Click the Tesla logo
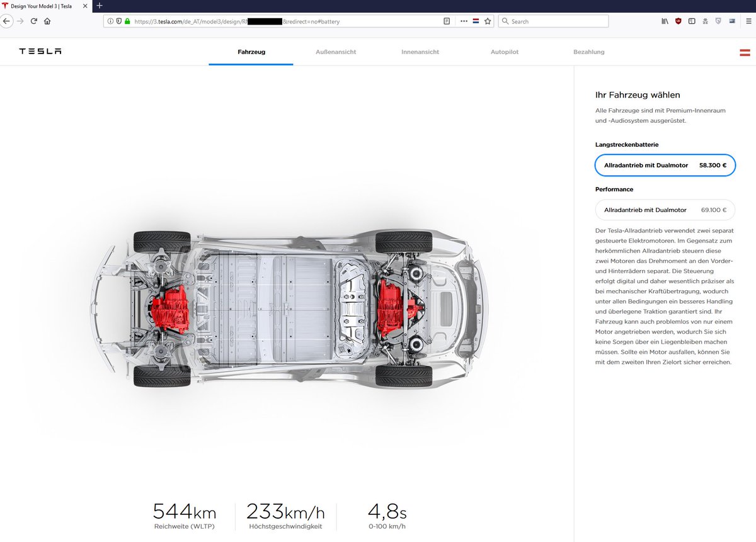The height and width of the screenshot is (542, 756). pyautogui.click(x=40, y=52)
